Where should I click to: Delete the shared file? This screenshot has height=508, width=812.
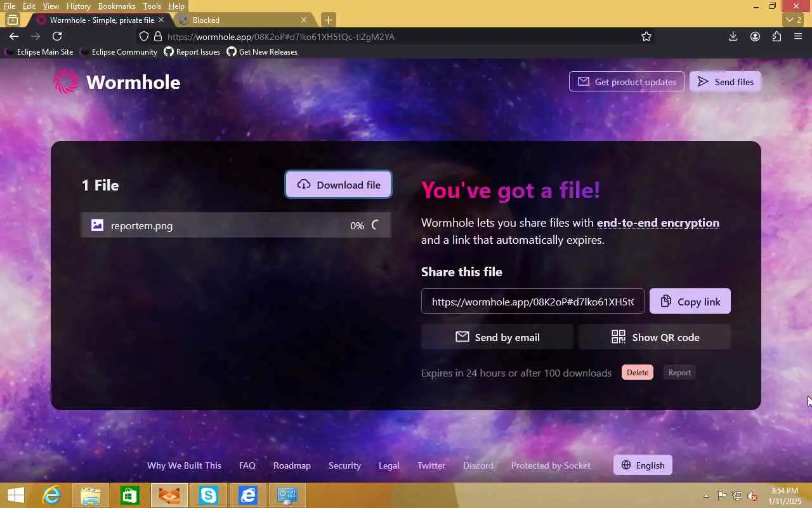pos(638,373)
